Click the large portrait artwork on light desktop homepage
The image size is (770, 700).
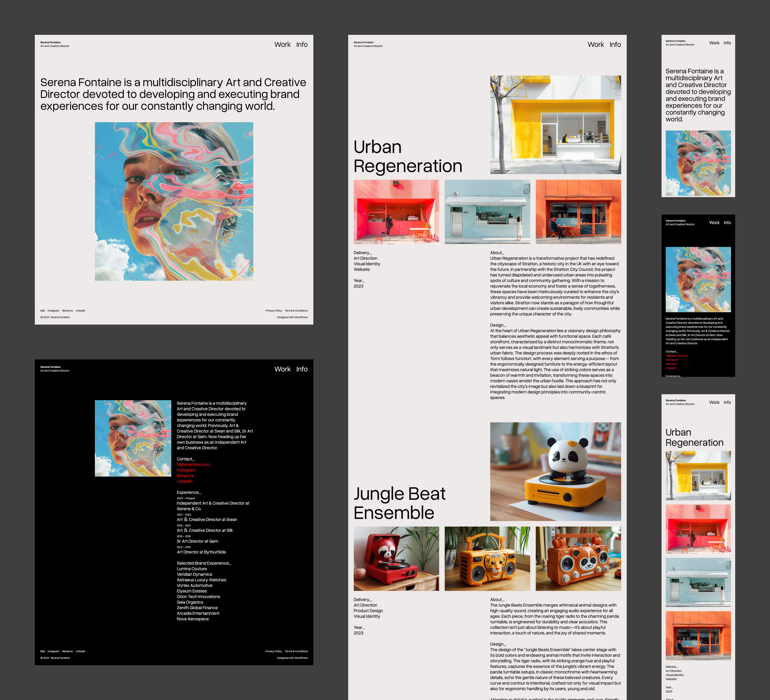pyautogui.click(x=174, y=201)
